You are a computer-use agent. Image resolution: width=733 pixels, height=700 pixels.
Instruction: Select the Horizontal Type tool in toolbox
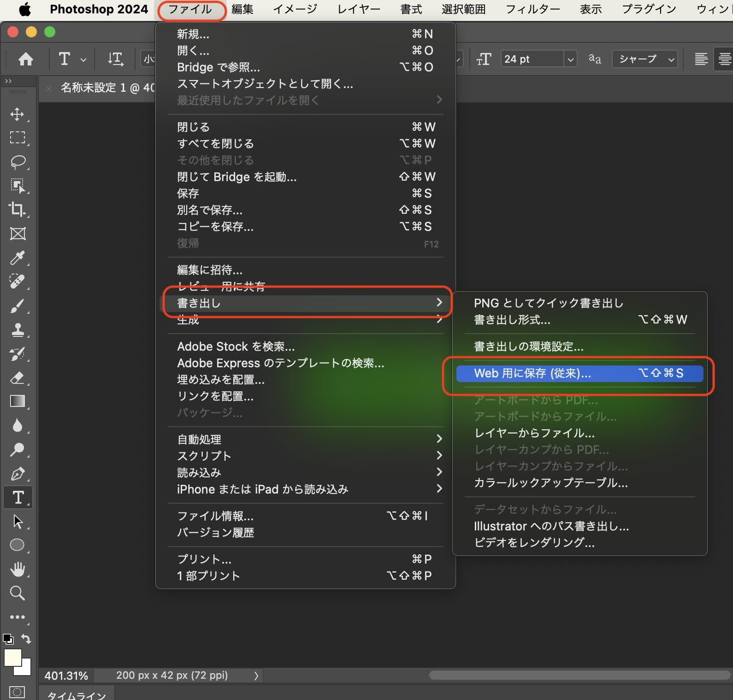click(18, 497)
